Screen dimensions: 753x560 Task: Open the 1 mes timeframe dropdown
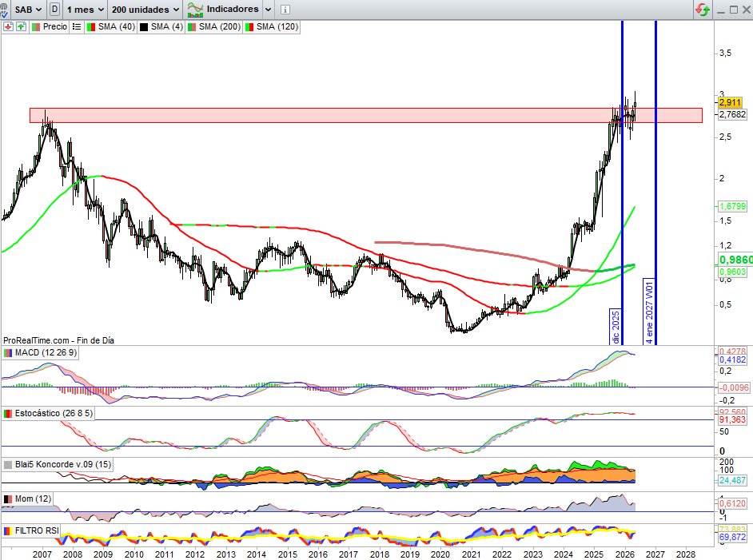coord(86,9)
